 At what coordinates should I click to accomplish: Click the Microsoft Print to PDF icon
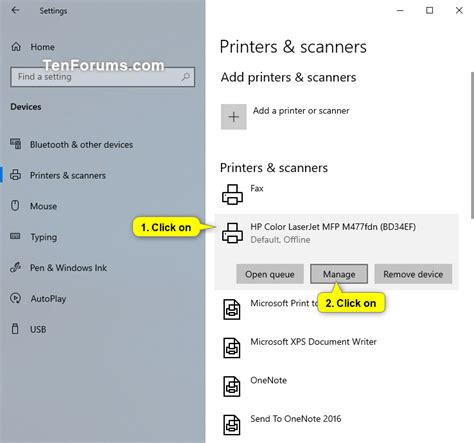(x=232, y=309)
